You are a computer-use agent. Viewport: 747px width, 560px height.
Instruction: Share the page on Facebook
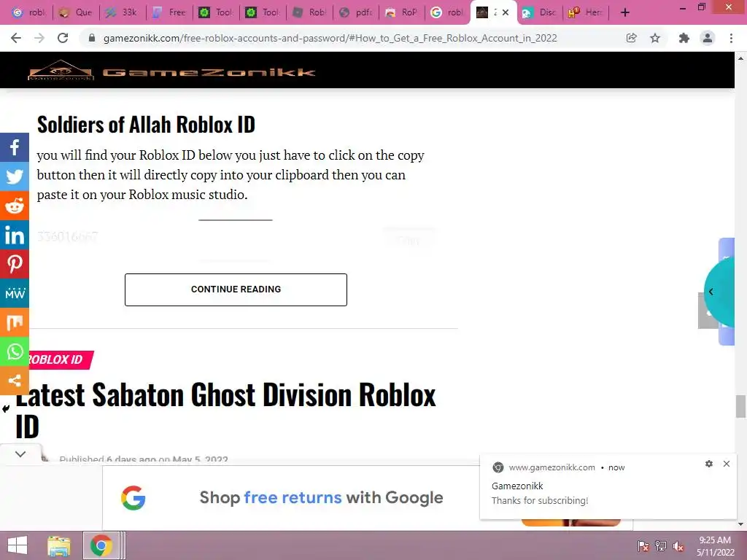point(15,147)
